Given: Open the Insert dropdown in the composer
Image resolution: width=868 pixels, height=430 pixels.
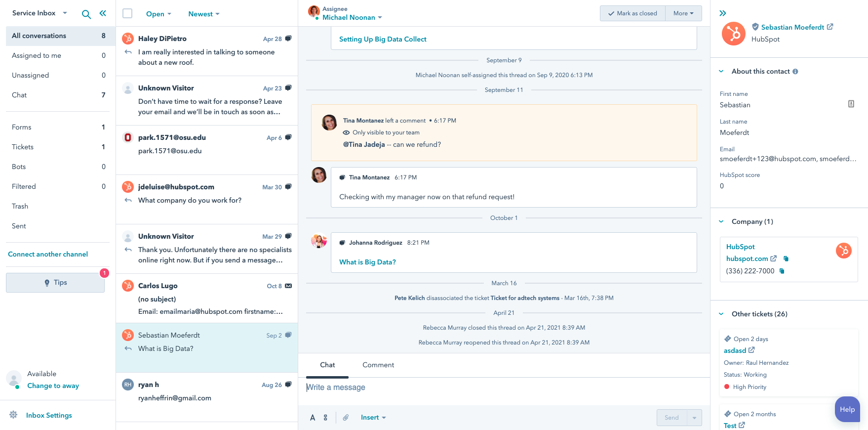Looking at the screenshot, I should [373, 418].
